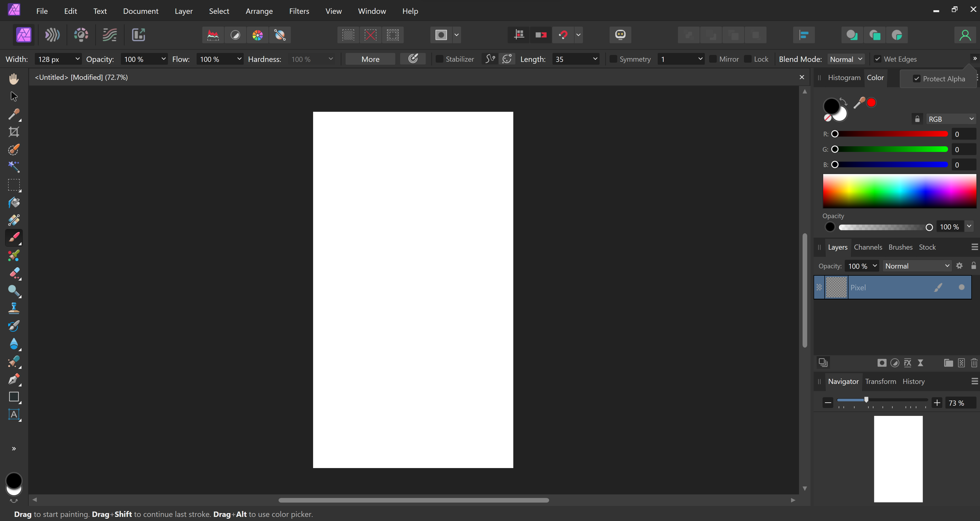980x521 pixels.
Task: Select the Dodge Brush tool
Action: [14, 291]
